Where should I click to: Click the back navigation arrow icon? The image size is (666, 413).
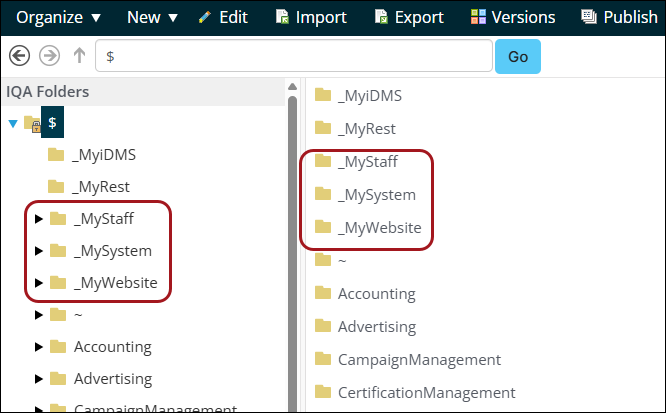(18, 56)
